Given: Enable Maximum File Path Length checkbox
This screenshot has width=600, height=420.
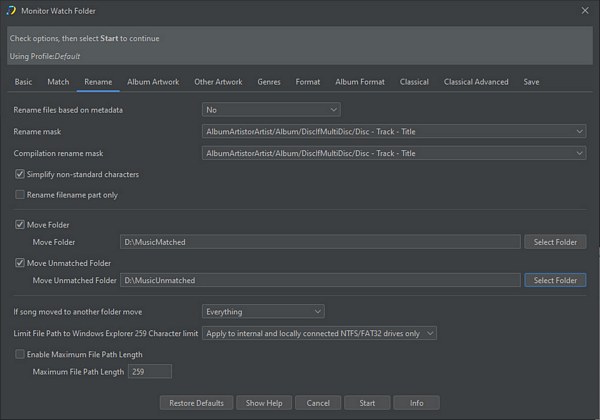Looking at the screenshot, I should click(x=20, y=354).
